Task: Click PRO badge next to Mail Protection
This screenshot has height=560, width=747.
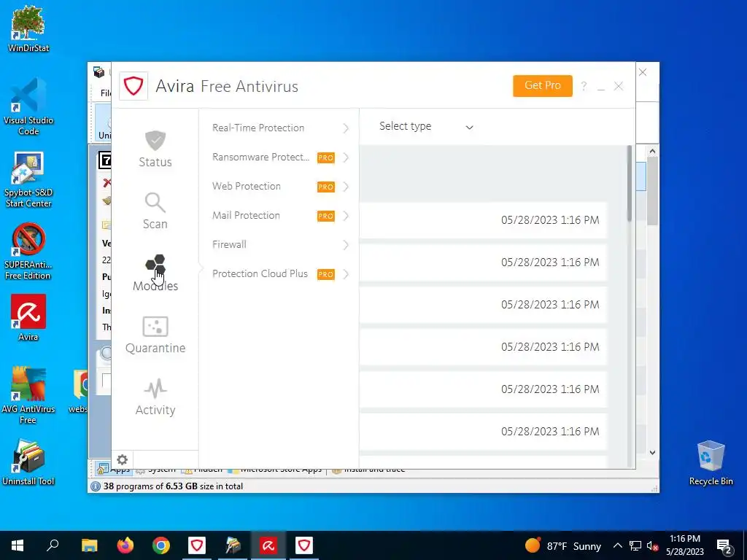Action: (326, 216)
